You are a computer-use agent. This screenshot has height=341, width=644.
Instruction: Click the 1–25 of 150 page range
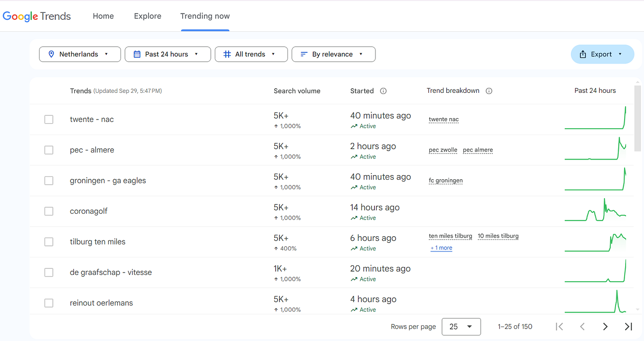point(515,327)
